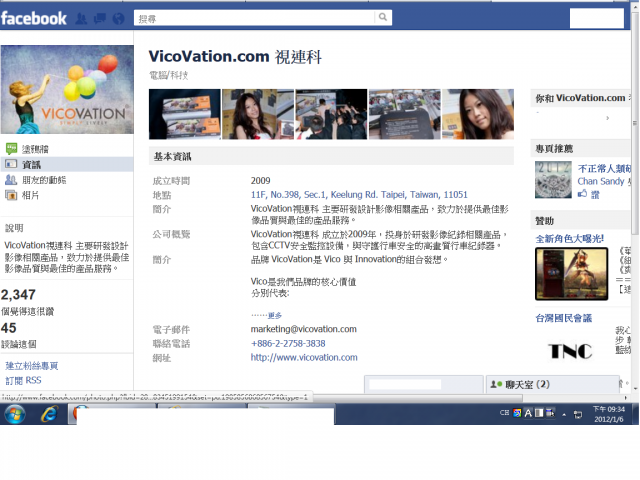640x480 pixels.
Task: Open notifications globe icon
Action: coord(118,18)
